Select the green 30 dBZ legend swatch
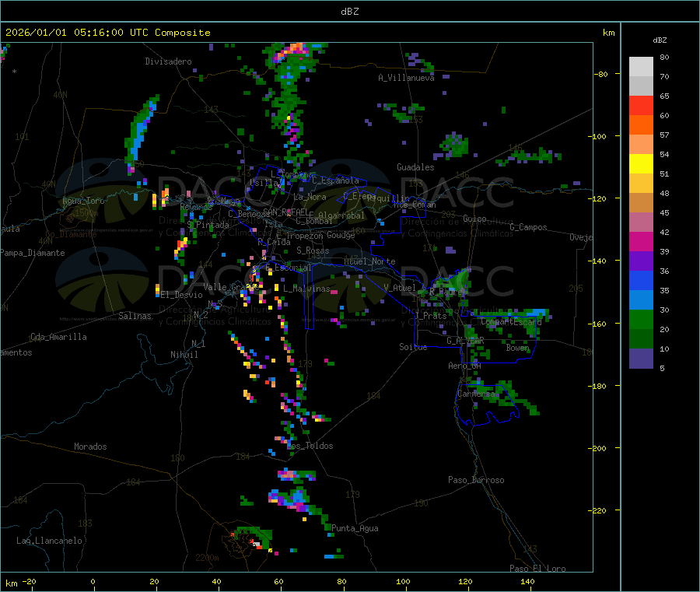Screen dimensions: 700x592 pos(641,319)
